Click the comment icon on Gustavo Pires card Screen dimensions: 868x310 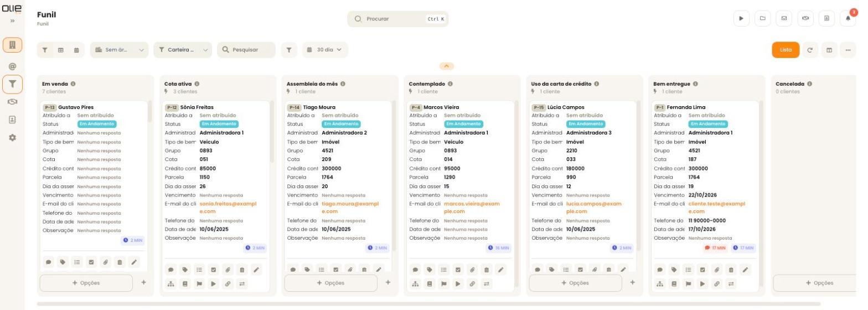tap(48, 262)
